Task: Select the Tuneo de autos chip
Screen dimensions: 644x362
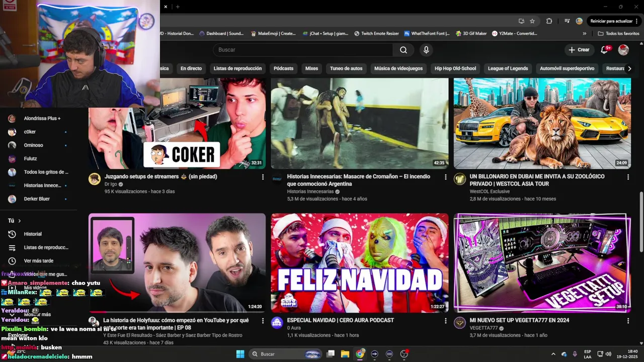Action: click(x=346, y=68)
